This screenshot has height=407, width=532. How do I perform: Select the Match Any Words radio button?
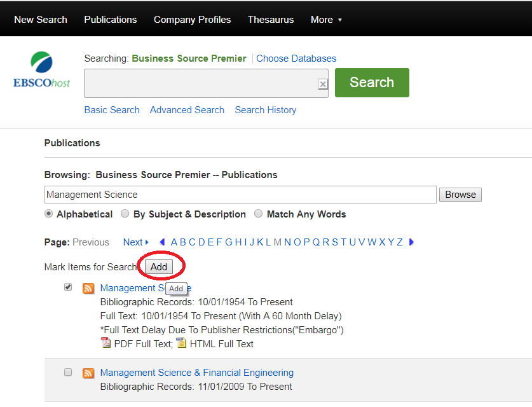(258, 214)
